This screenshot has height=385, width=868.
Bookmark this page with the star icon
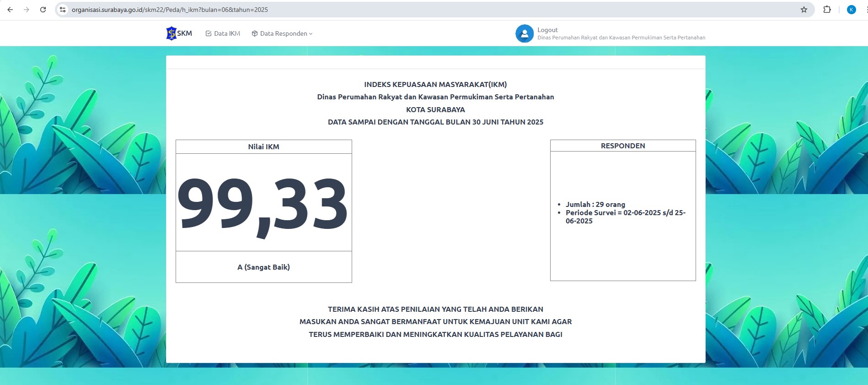(804, 10)
